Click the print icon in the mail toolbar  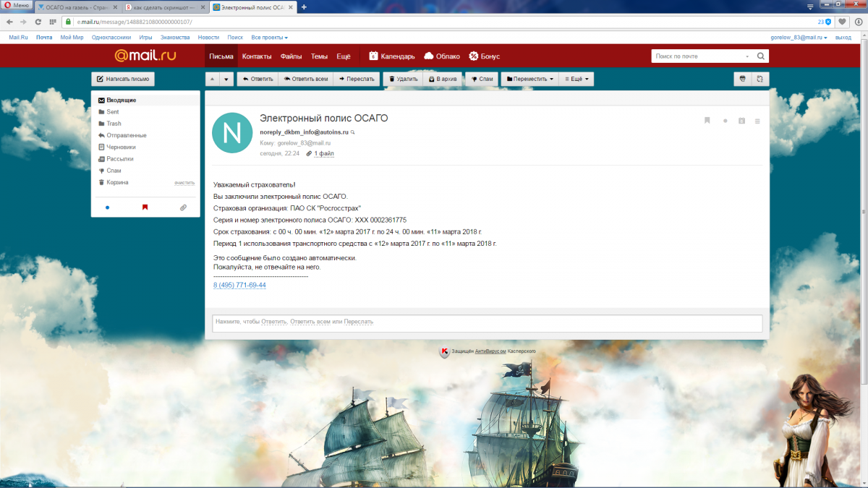tap(742, 79)
